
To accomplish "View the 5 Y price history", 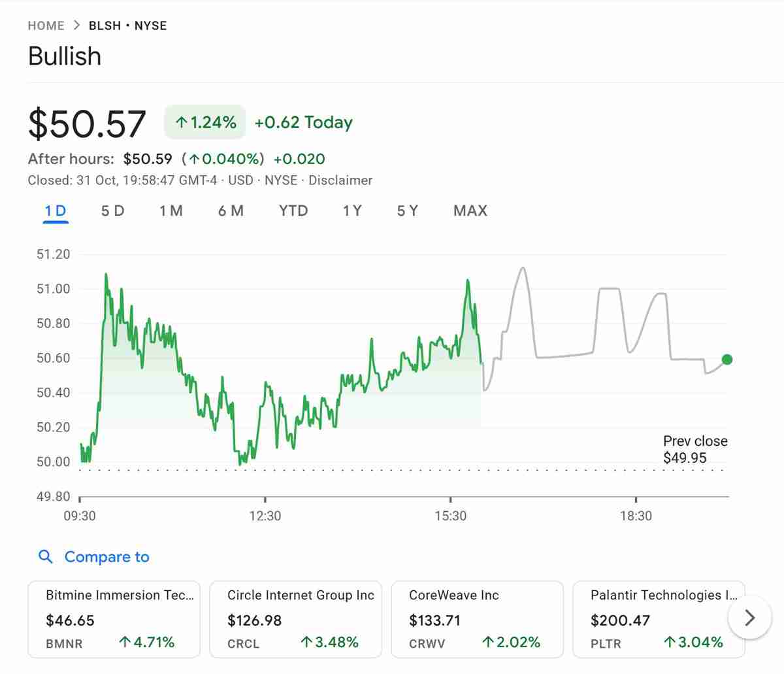I will tap(408, 211).
